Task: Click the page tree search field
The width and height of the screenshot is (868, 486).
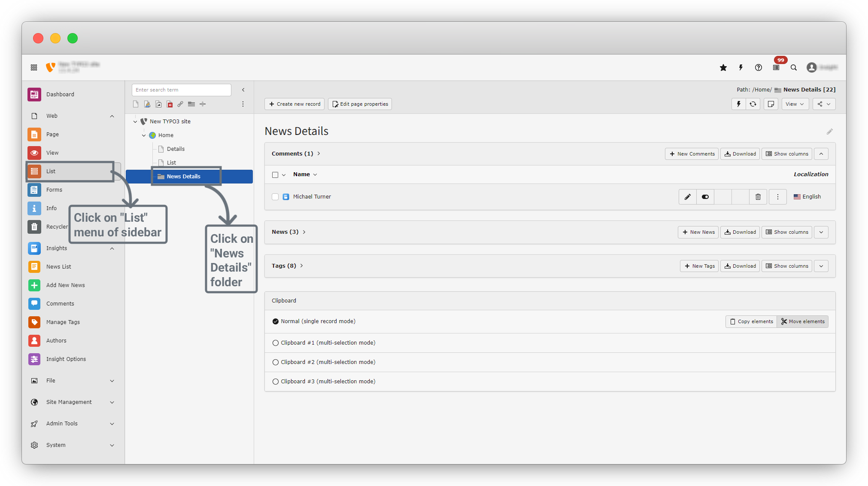Action: tap(181, 90)
